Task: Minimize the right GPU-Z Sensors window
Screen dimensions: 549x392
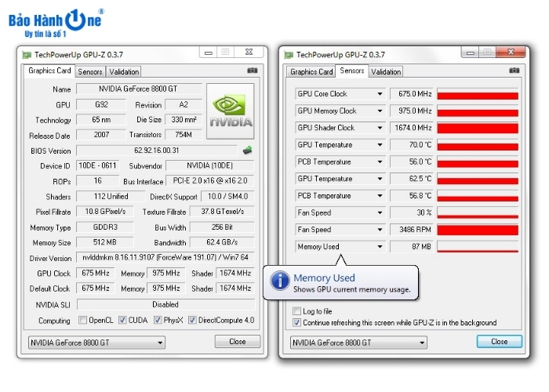Action: tap(471, 53)
